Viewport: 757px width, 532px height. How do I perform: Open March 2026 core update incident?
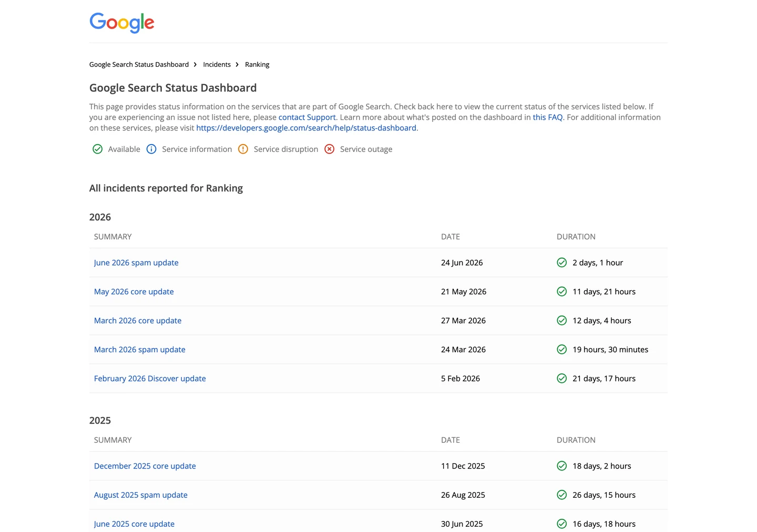tap(138, 321)
